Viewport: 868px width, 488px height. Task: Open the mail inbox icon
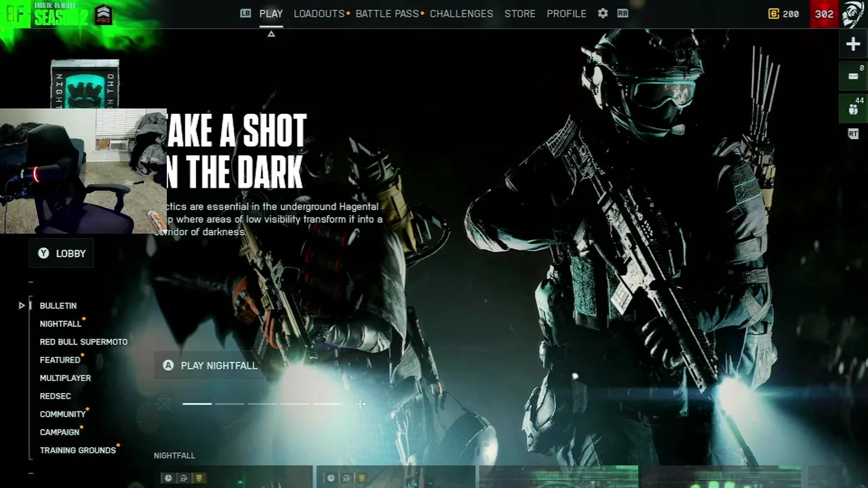(853, 76)
